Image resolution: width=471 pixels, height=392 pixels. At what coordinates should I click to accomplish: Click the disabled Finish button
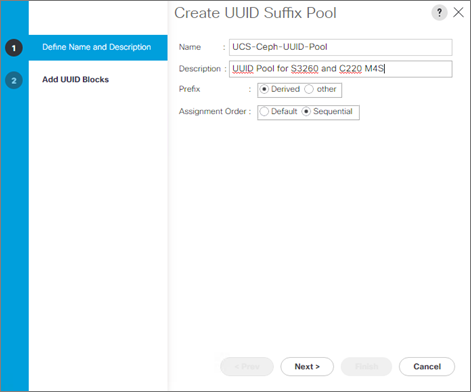366,367
